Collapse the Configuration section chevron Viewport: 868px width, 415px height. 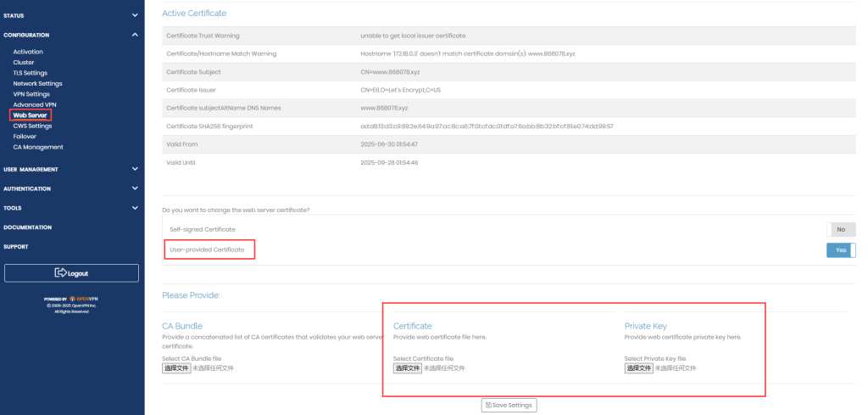tap(135, 35)
